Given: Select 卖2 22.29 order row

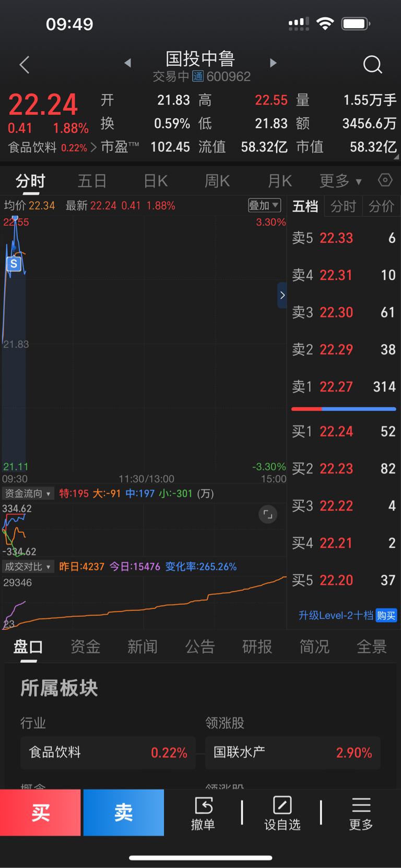Looking at the screenshot, I should click(x=344, y=349).
